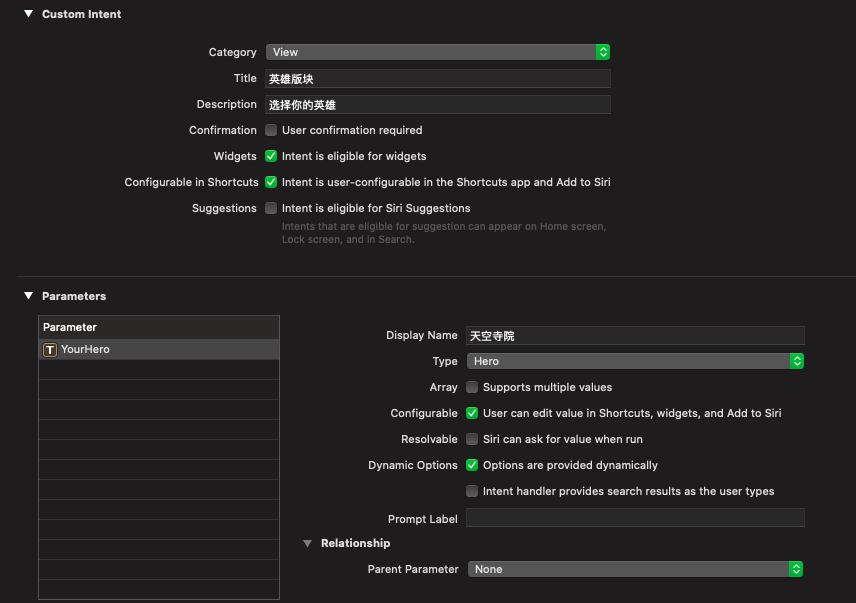Click the Description text field
This screenshot has height=603, width=856.
pos(437,104)
